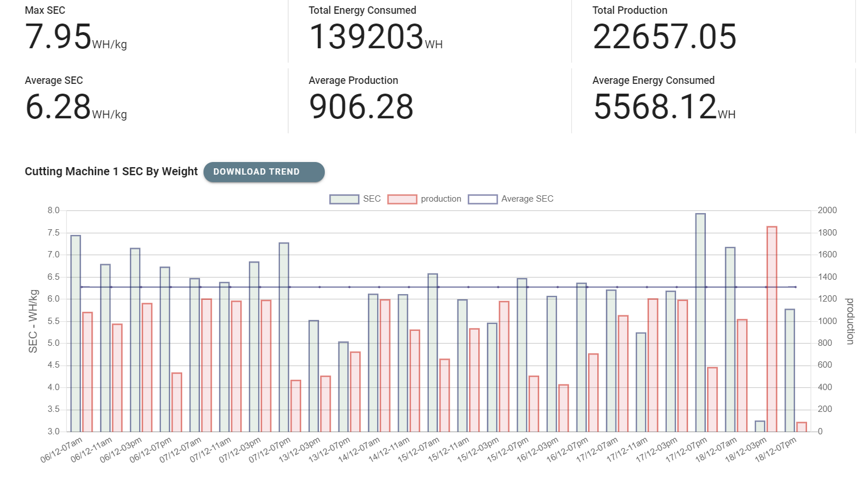The image size is (868, 482).
Task: Select the production bar for 07/12-11am
Action: (236, 367)
